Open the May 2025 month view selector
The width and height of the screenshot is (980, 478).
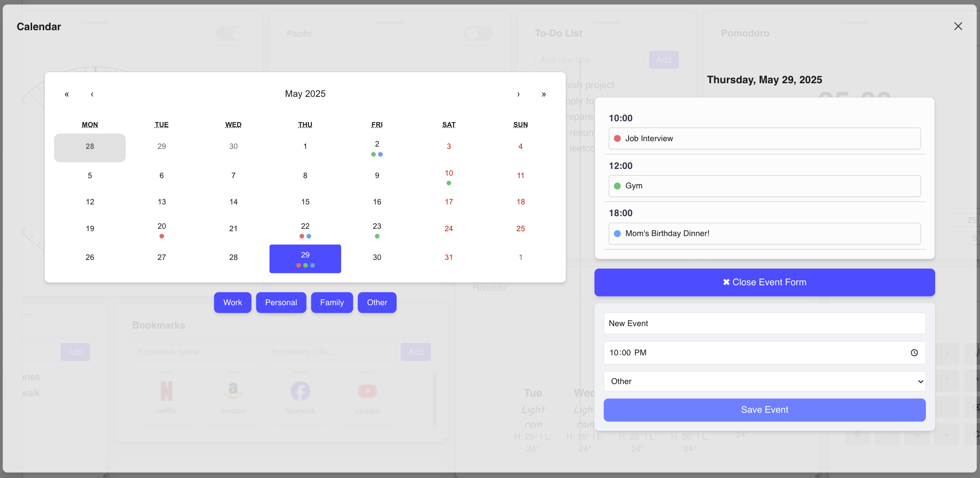click(305, 94)
